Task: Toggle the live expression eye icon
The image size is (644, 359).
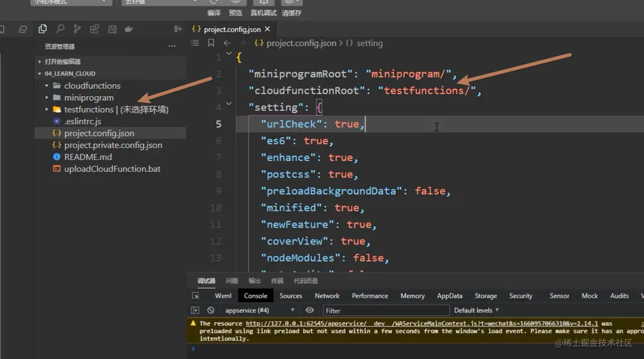Action: tap(310, 310)
